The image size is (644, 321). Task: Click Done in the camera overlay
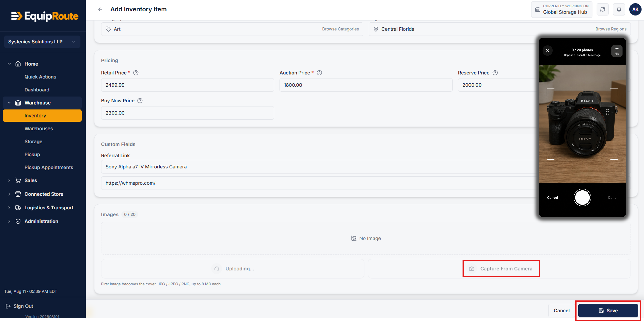tap(612, 198)
